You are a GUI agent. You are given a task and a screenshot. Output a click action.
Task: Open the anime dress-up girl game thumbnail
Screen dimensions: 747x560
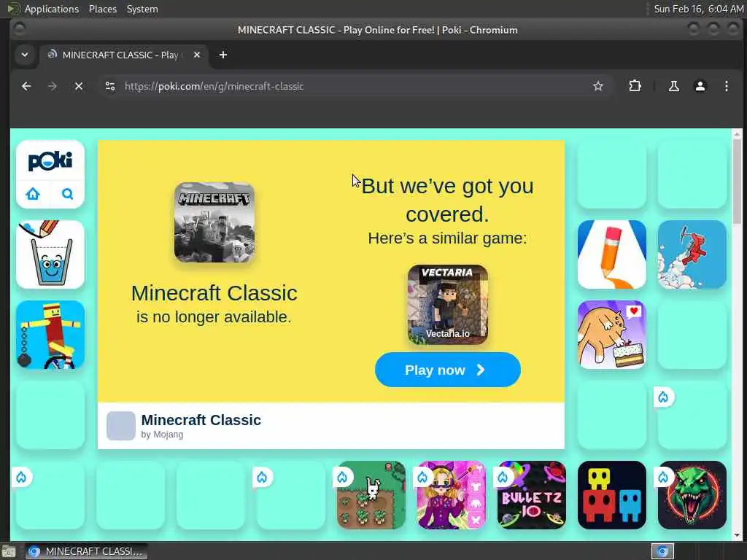[x=451, y=495]
